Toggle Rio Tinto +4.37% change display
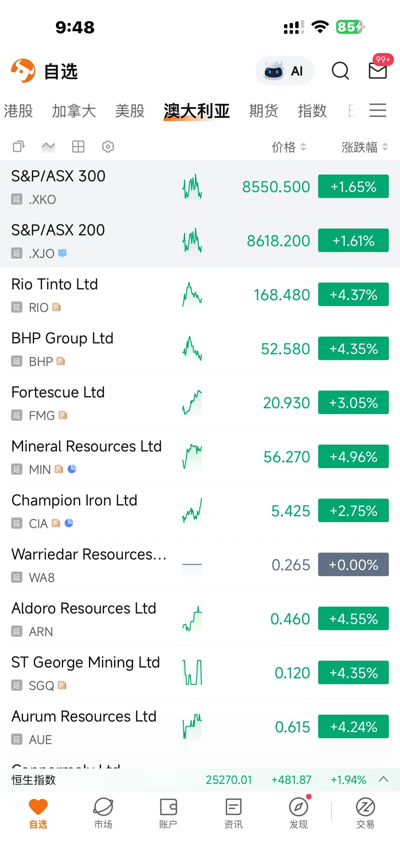The height and width of the screenshot is (868, 400). (x=353, y=295)
